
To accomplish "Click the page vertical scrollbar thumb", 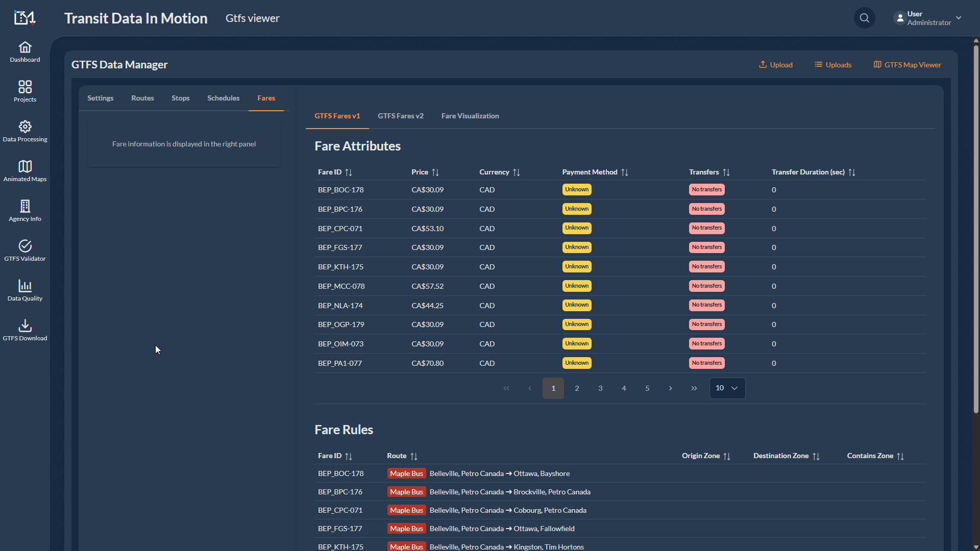I will 976,230.
